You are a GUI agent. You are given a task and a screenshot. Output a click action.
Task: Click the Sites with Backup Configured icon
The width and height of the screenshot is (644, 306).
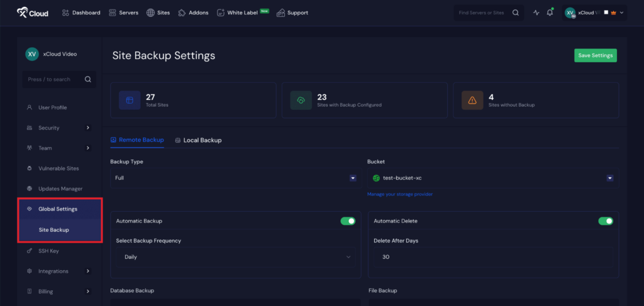tap(301, 101)
